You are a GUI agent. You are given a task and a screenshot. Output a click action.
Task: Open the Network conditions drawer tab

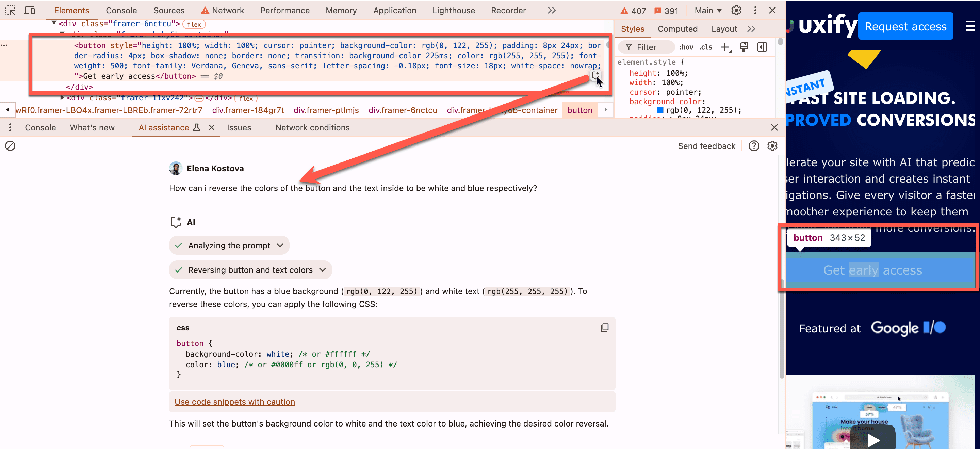[x=312, y=127]
